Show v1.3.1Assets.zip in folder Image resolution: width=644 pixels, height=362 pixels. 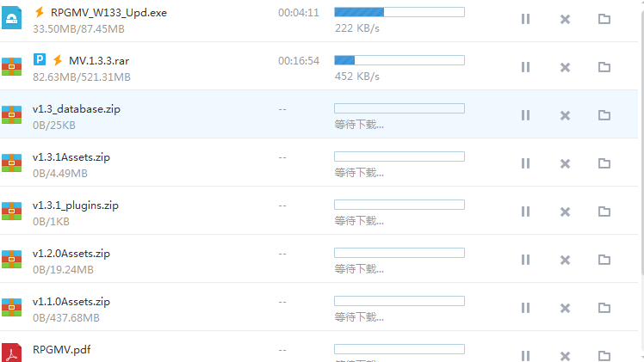click(x=604, y=163)
